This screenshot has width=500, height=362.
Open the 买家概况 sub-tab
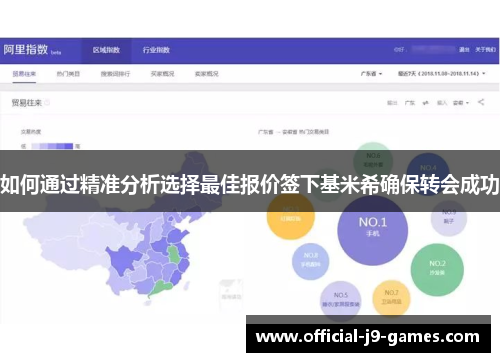coord(163,74)
